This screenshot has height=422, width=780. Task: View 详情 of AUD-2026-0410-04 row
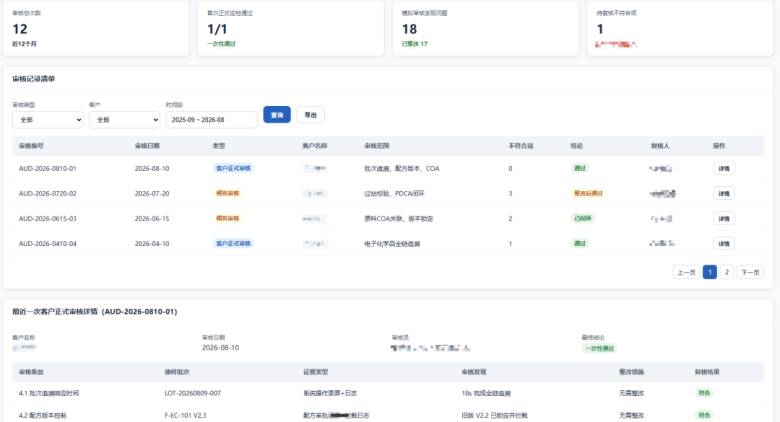point(724,244)
